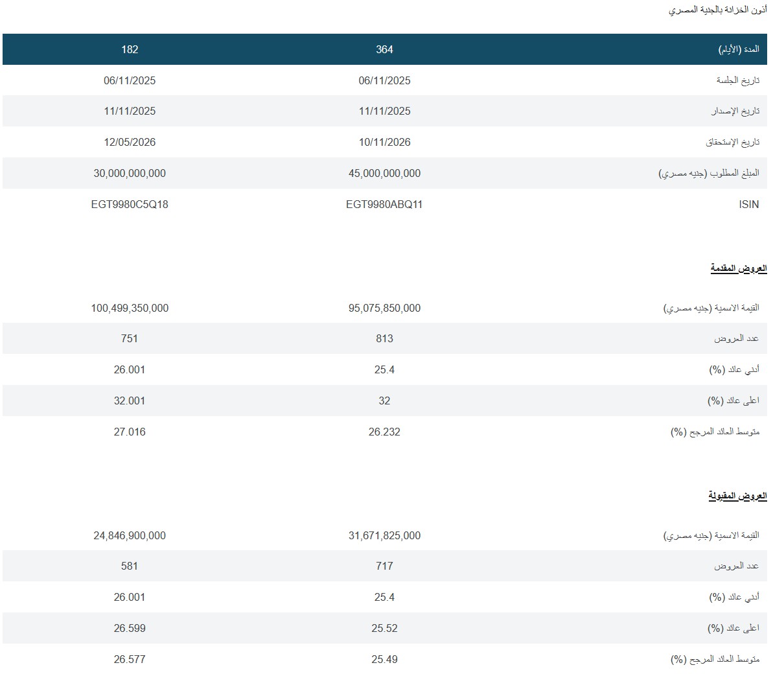
Task: Select the ISIN code EGT9980ABQ11
Action: click(384, 204)
